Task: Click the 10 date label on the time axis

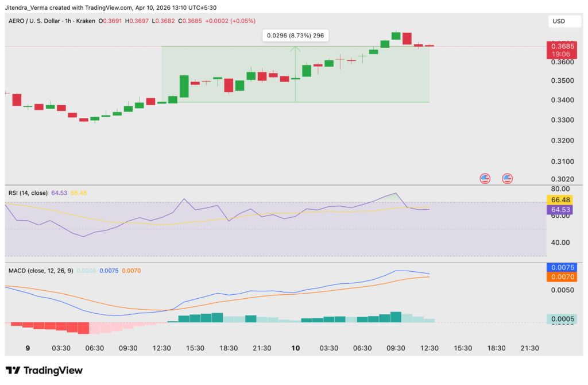Action: point(296,348)
